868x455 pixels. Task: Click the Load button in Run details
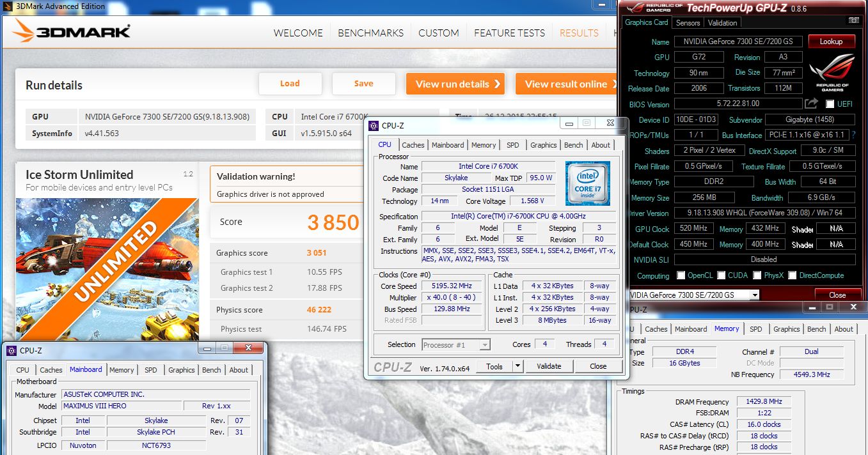point(290,84)
